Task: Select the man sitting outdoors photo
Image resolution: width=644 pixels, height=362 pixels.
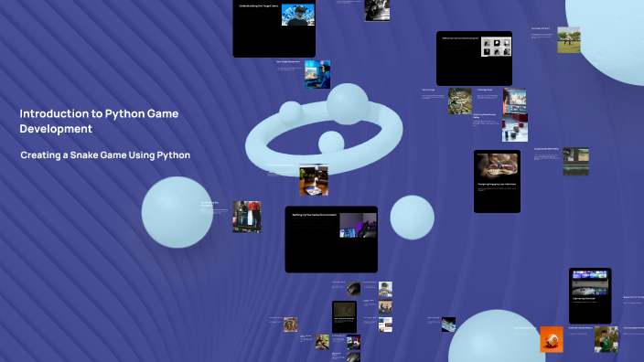Action: 322,342
